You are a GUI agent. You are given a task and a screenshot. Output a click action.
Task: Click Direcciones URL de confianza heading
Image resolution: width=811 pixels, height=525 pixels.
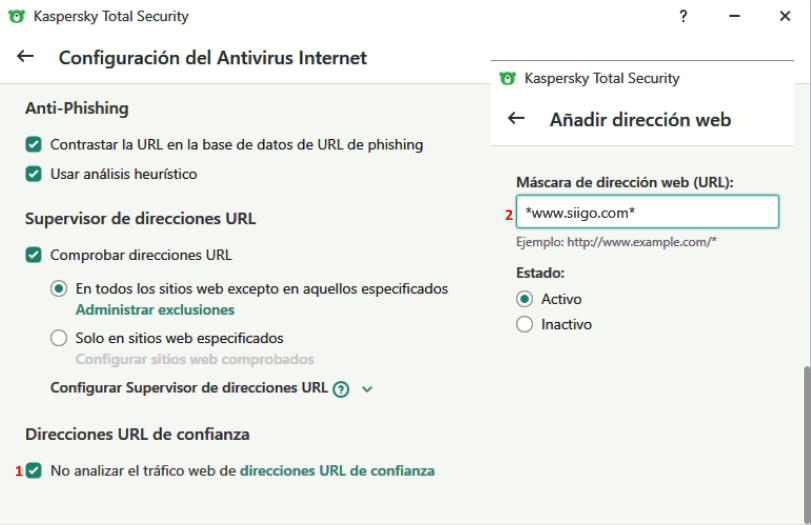click(138, 434)
